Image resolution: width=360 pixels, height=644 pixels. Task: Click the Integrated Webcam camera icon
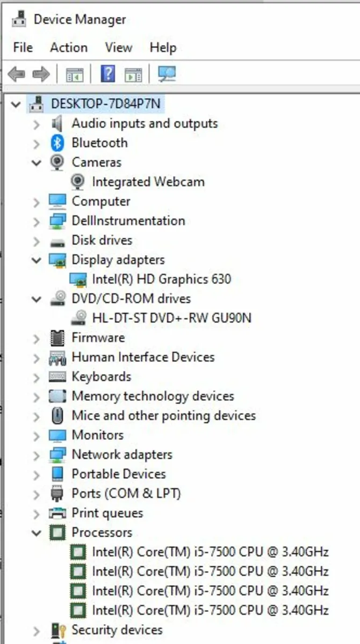(77, 181)
